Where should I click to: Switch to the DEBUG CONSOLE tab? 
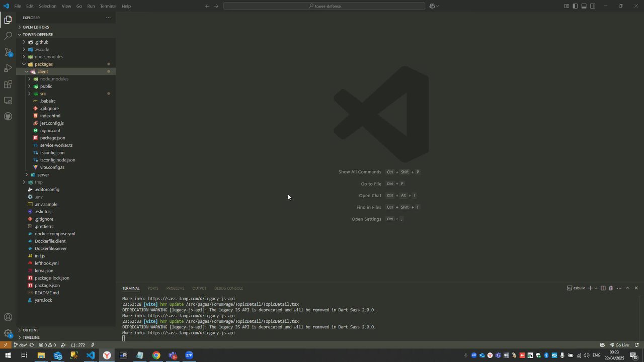(x=228, y=288)
